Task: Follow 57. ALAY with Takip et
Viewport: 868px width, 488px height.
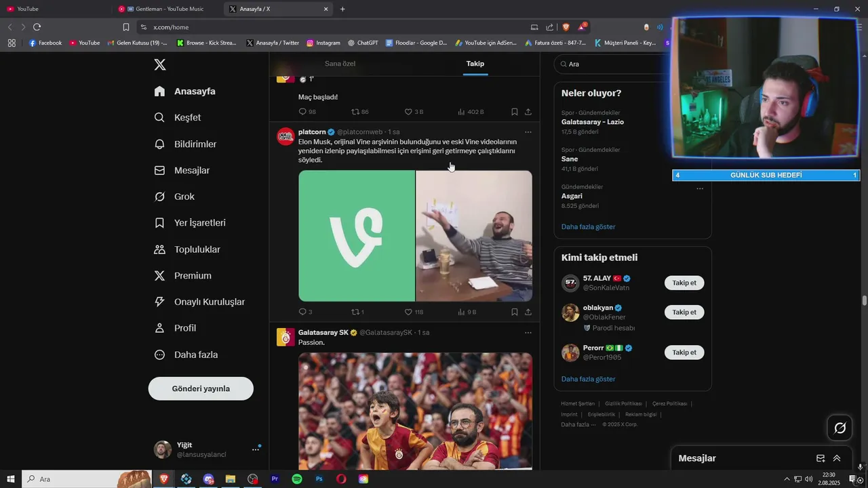Action: pos(684,283)
